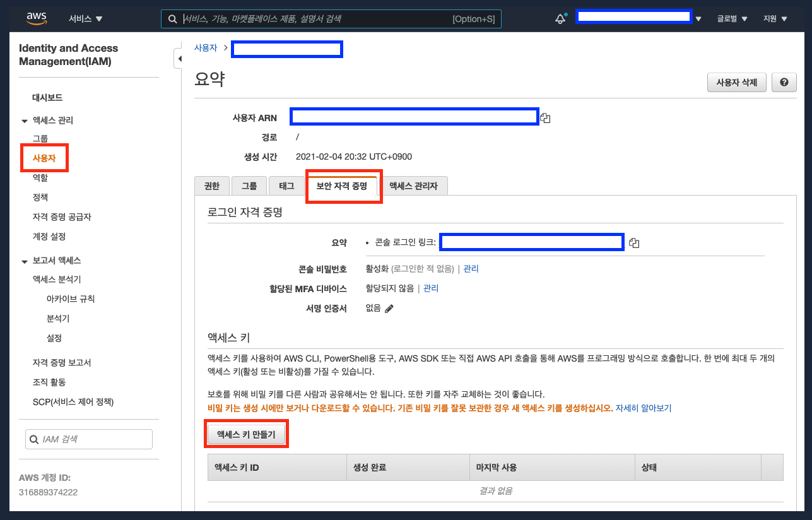Collapse the IAM sidebar with the arrow handle

pyautogui.click(x=179, y=59)
